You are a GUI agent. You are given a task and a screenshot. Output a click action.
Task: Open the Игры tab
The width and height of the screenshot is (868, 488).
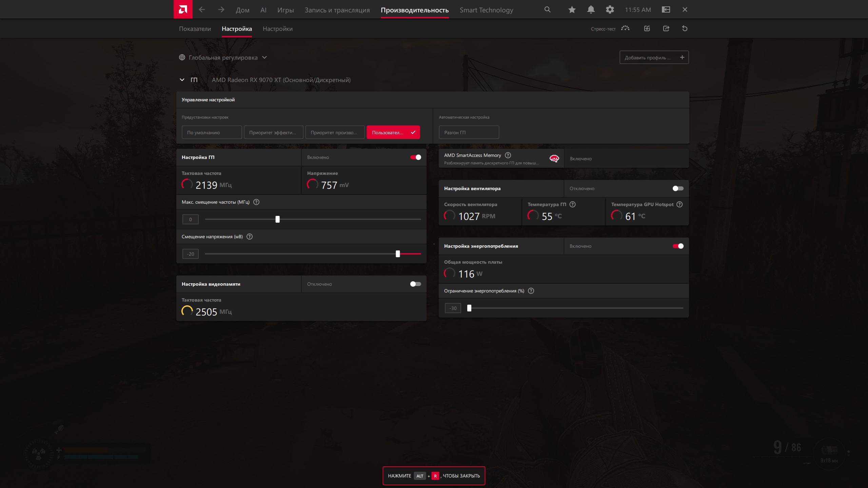click(285, 10)
